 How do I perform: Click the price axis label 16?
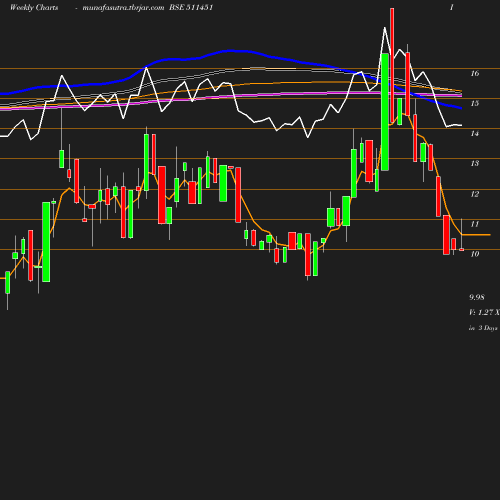(x=475, y=73)
